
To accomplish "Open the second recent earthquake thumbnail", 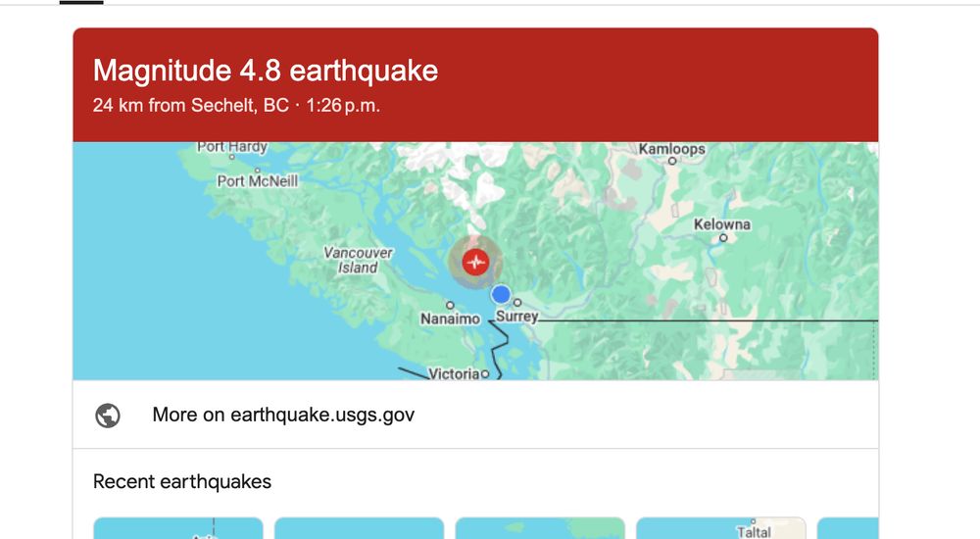I will pyautogui.click(x=359, y=528).
